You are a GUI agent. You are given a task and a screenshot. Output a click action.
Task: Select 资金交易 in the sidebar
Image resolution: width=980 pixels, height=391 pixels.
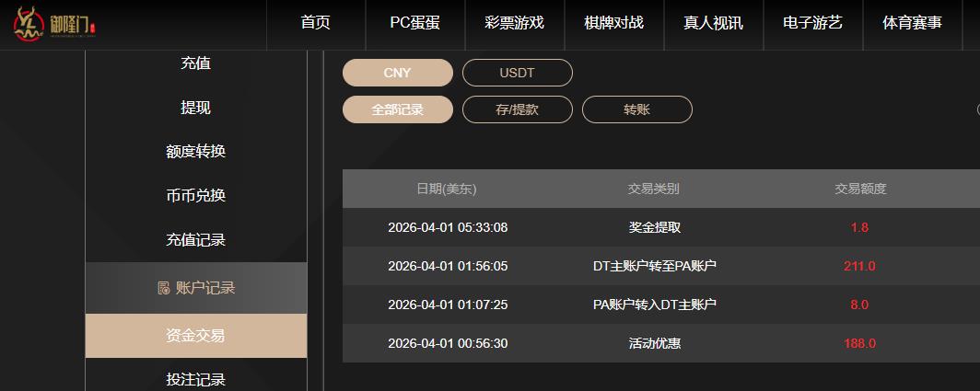click(x=195, y=336)
